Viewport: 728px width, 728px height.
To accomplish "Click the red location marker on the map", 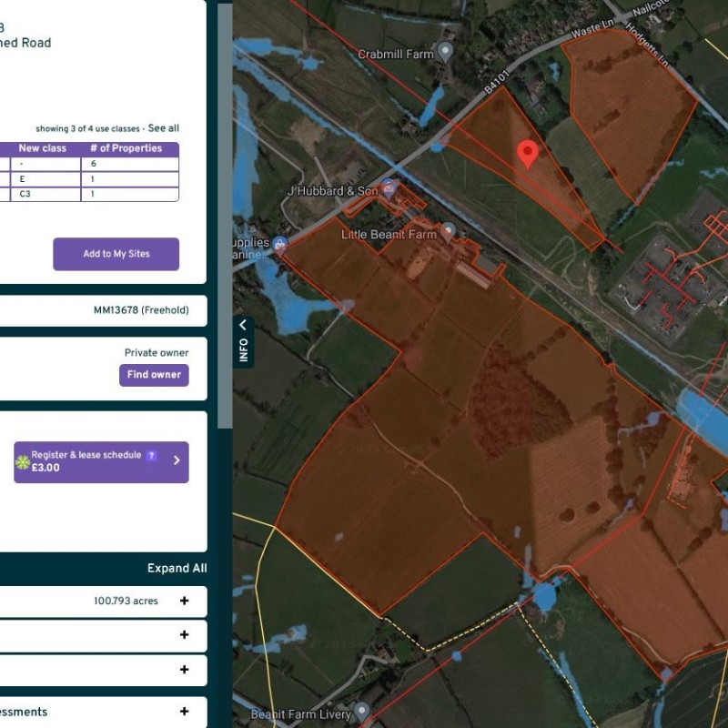I will point(527,154).
